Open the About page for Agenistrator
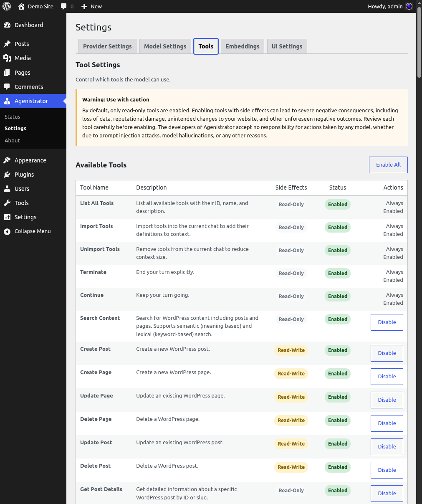The width and height of the screenshot is (422, 504). 12,140
